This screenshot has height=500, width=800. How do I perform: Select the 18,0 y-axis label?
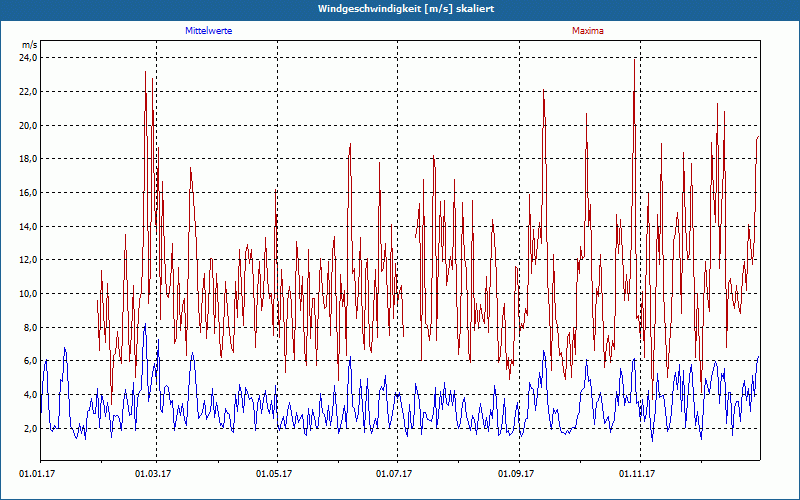click(x=28, y=159)
